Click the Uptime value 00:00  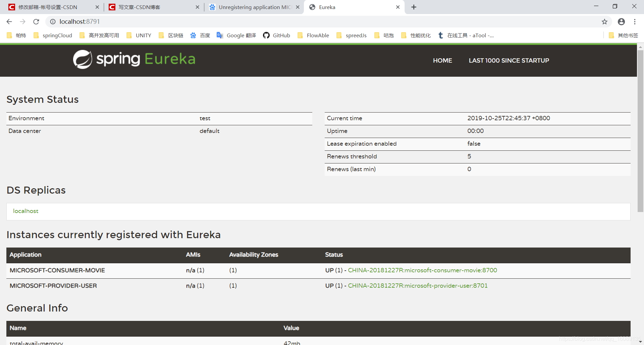click(476, 131)
